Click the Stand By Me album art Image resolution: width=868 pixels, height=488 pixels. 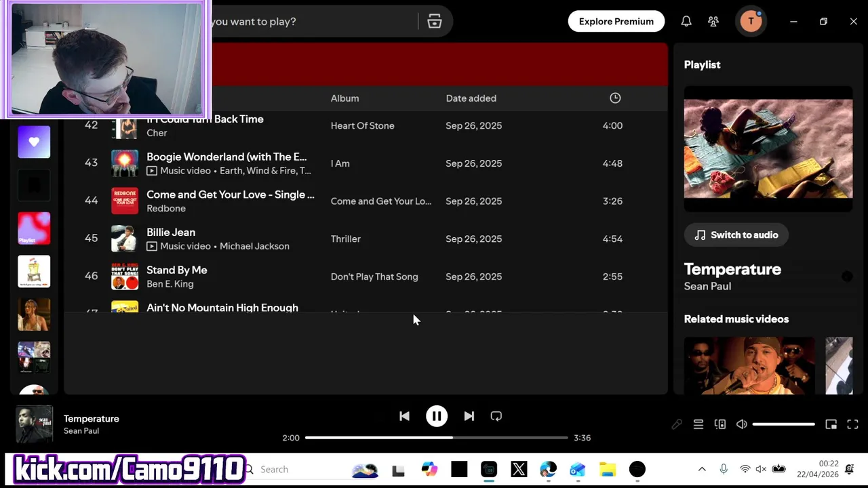tap(125, 277)
